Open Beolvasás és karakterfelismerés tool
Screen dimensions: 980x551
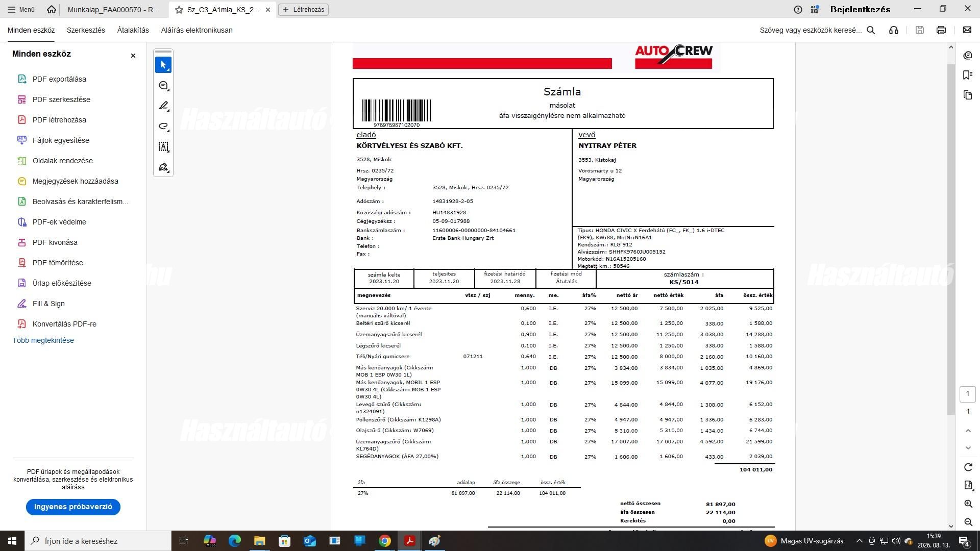point(73,202)
